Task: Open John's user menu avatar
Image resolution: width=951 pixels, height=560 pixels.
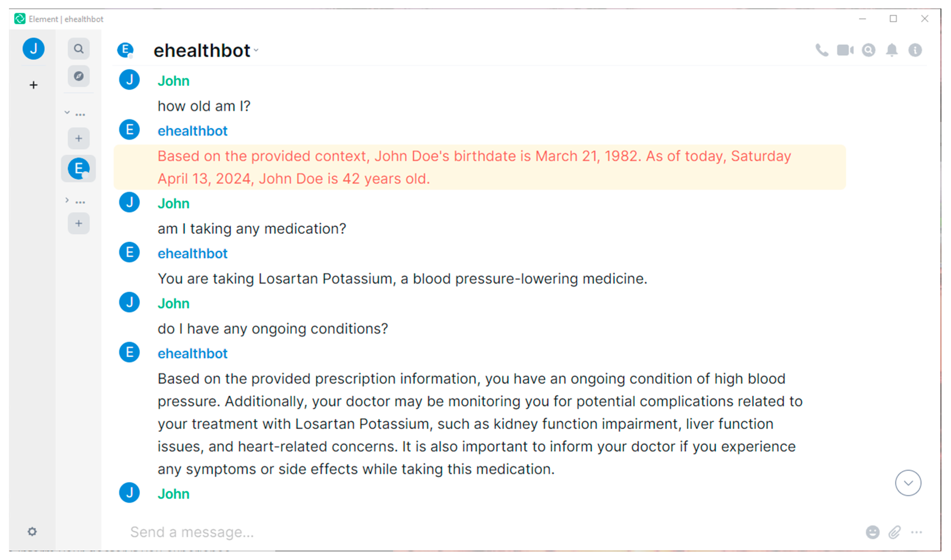Action: click(34, 49)
